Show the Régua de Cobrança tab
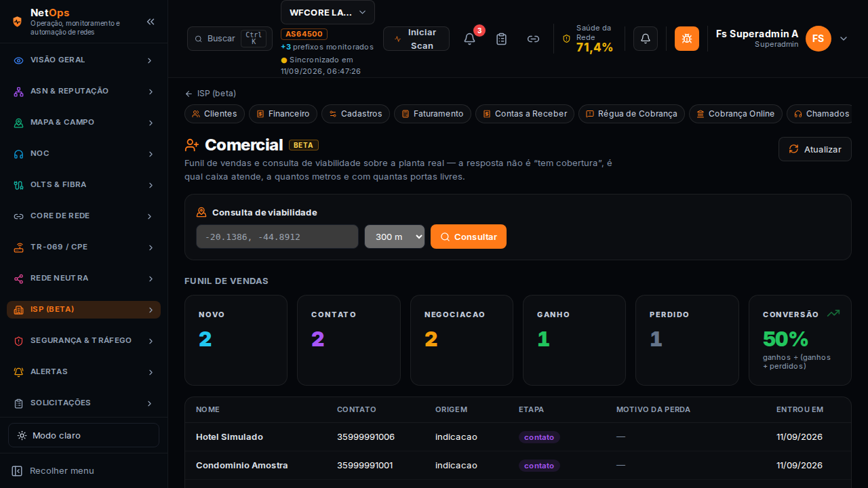 pos(631,114)
